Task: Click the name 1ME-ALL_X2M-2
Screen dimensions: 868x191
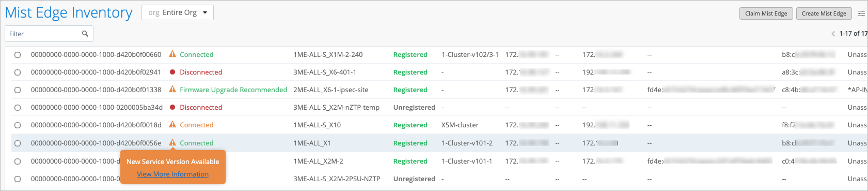Action: pyautogui.click(x=318, y=161)
